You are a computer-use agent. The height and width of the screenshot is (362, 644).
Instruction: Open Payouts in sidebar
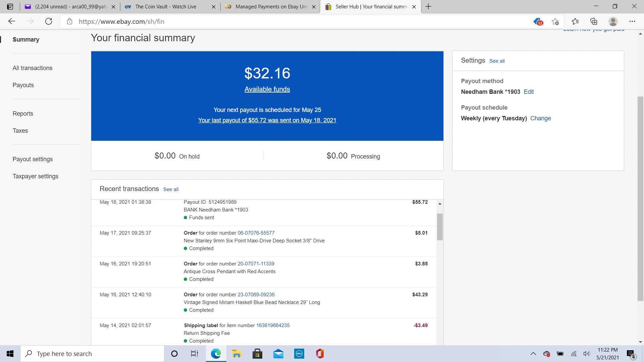(x=23, y=85)
